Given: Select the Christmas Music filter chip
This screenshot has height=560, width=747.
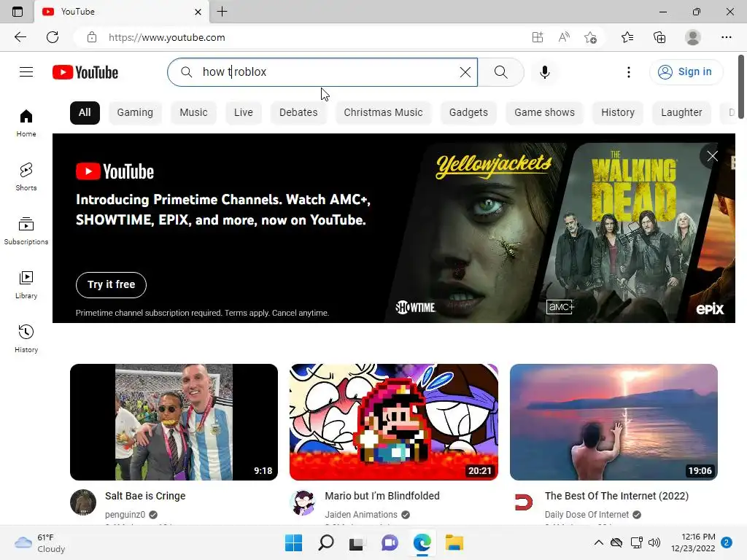Looking at the screenshot, I should 383,112.
